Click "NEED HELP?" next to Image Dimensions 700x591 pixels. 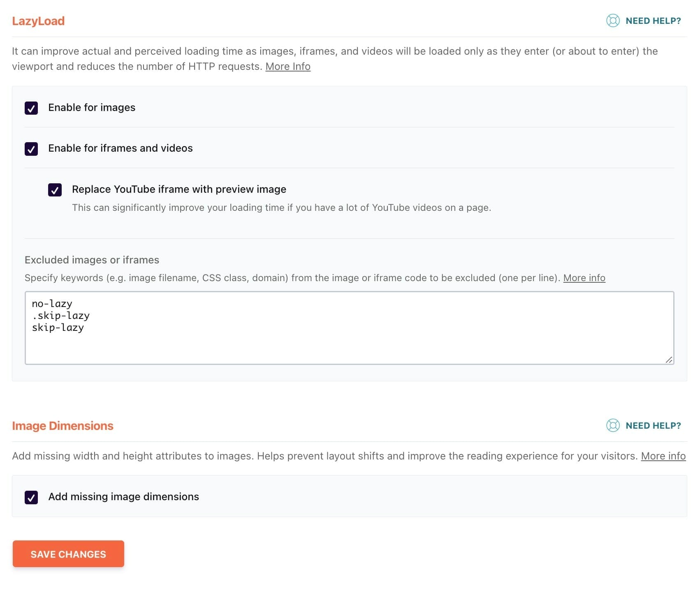tap(653, 426)
